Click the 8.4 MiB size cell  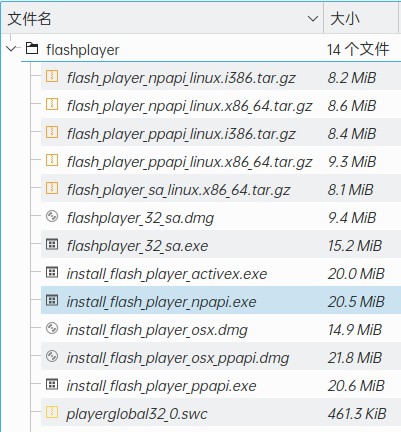(352, 134)
